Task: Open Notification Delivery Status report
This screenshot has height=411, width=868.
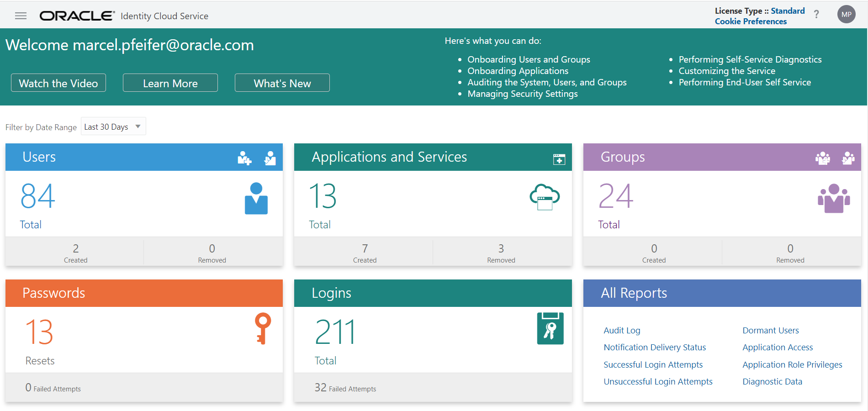Action: (x=655, y=347)
